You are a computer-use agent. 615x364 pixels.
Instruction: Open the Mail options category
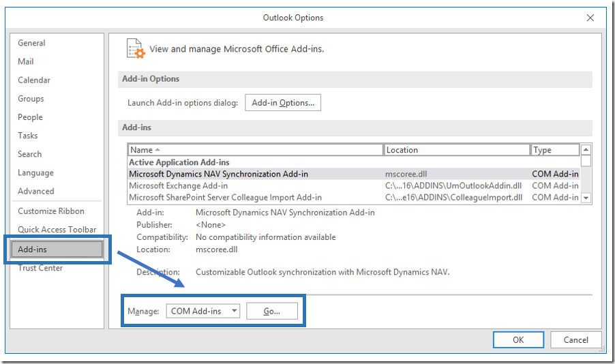point(25,61)
